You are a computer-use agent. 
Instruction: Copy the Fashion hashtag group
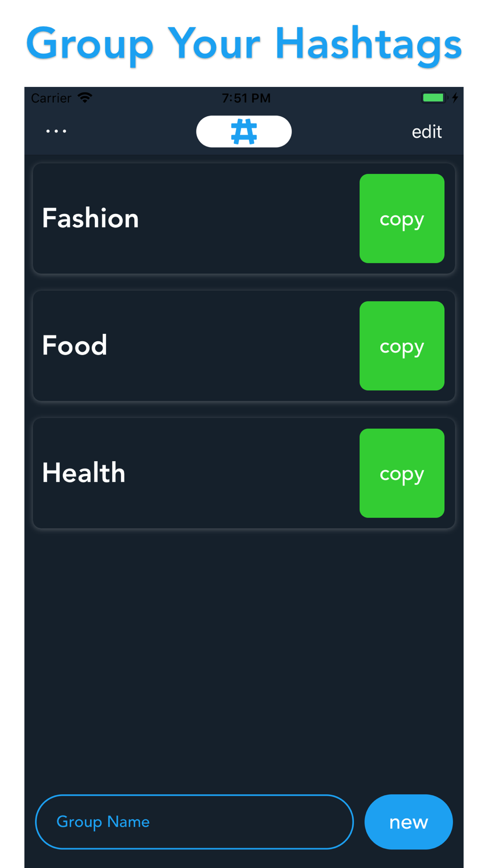[402, 219]
